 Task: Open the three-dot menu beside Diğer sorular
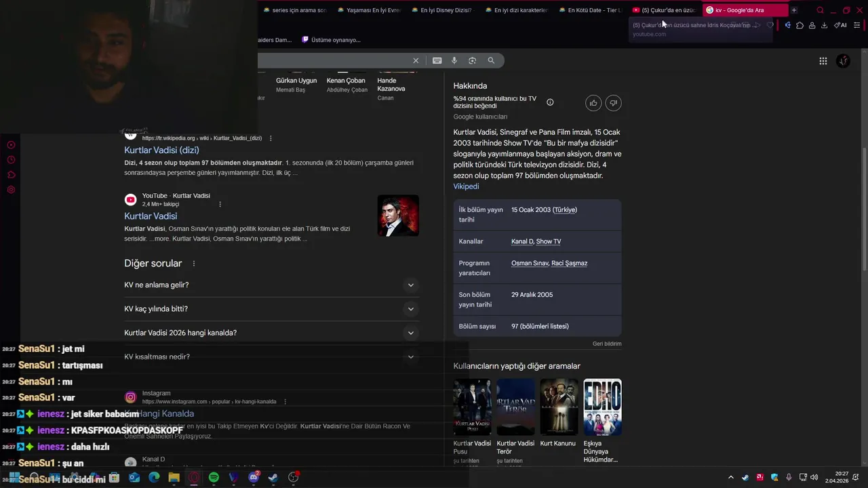click(194, 264)
